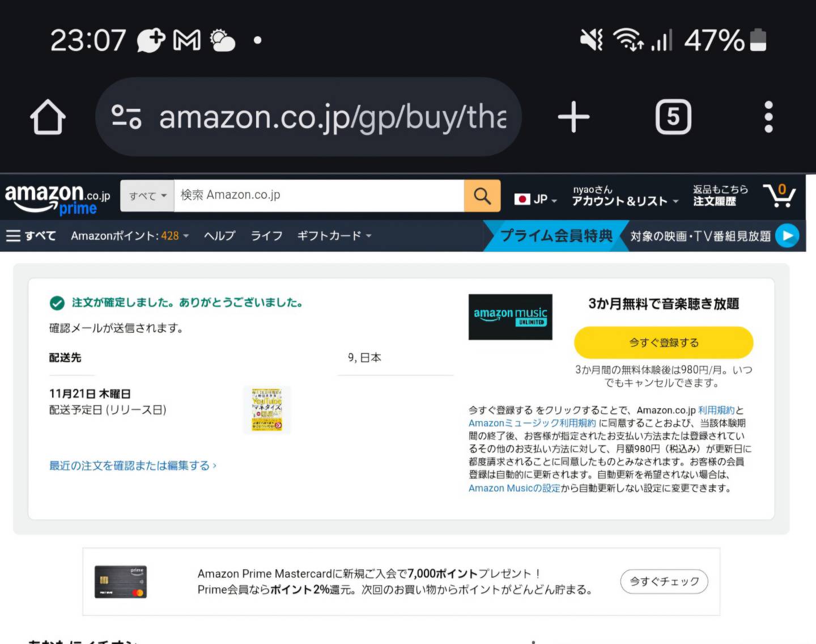The image size is (816, 644).
Task: Play the prime video banner arrow
Action: (x=787, y=236)
